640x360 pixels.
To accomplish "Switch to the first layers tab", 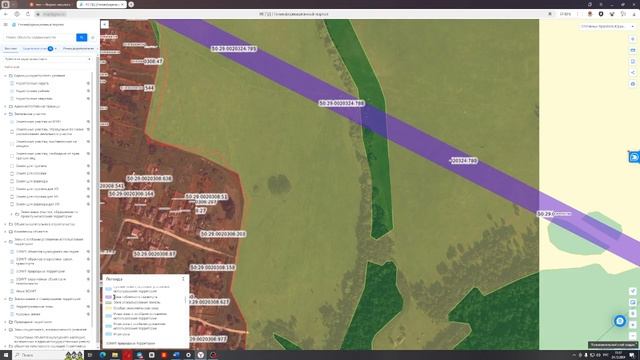I will pyautogui.click(x=11, y=49).
